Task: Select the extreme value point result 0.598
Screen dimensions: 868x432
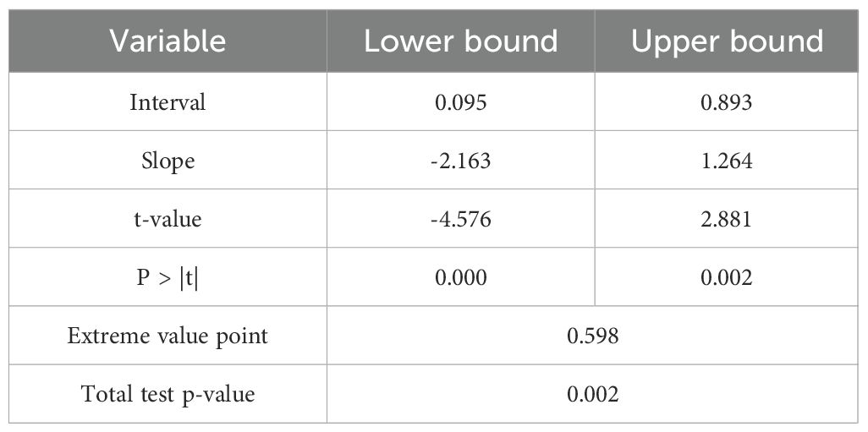Action: (593, 336)
